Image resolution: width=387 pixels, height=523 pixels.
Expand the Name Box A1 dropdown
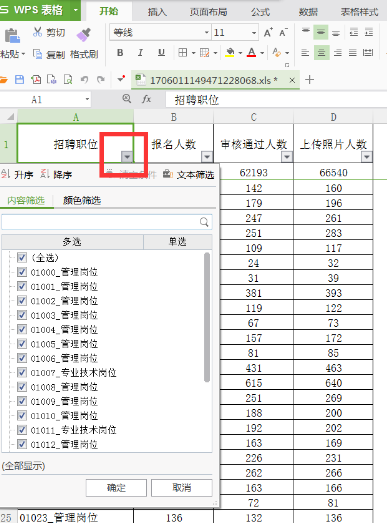coord(87,99)
